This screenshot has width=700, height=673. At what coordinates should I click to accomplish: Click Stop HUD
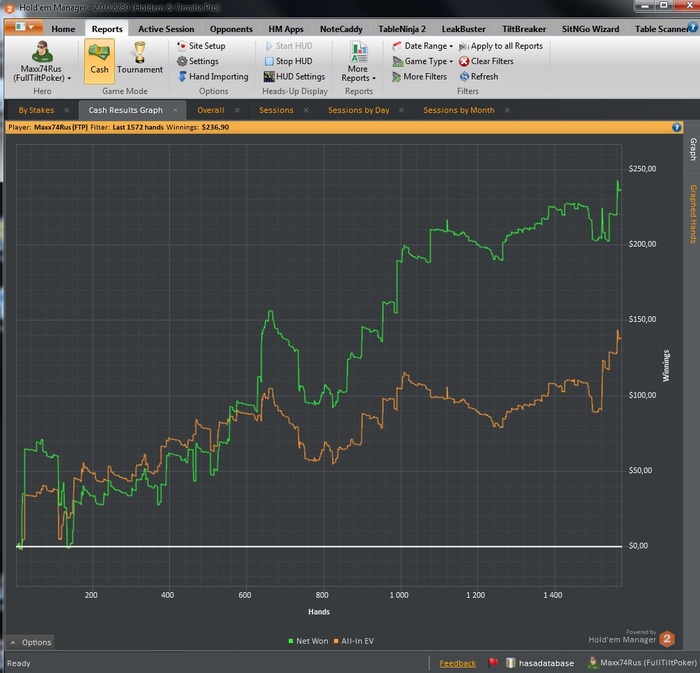tap(288, 61)
